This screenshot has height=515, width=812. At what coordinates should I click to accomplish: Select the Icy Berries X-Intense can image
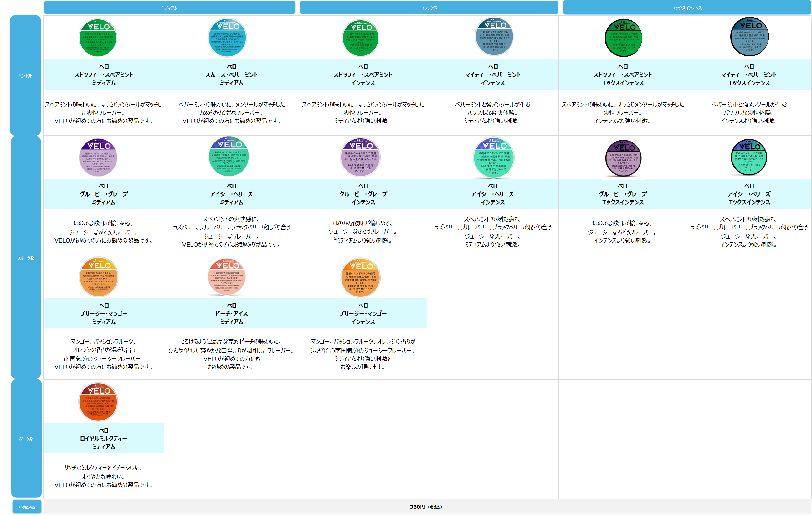[x=749, y=157]
